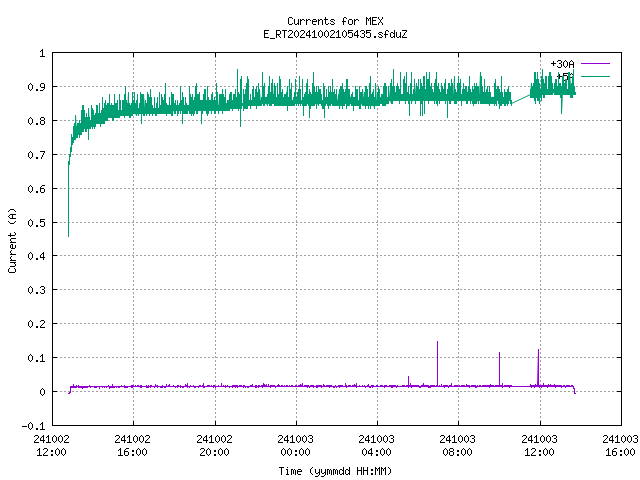Click the x-axis tick "241002 20:00"

(214, 446)
